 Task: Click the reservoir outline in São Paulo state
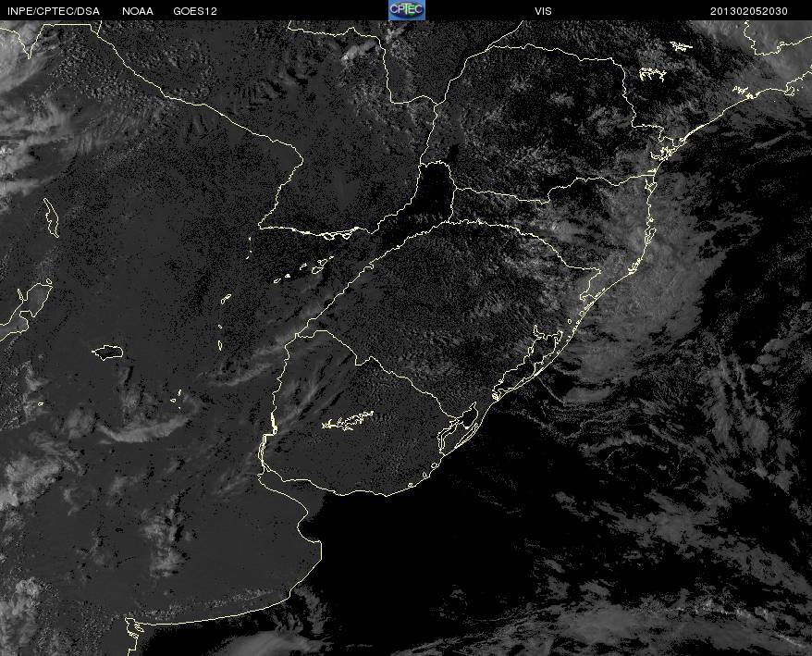[653, 75]
